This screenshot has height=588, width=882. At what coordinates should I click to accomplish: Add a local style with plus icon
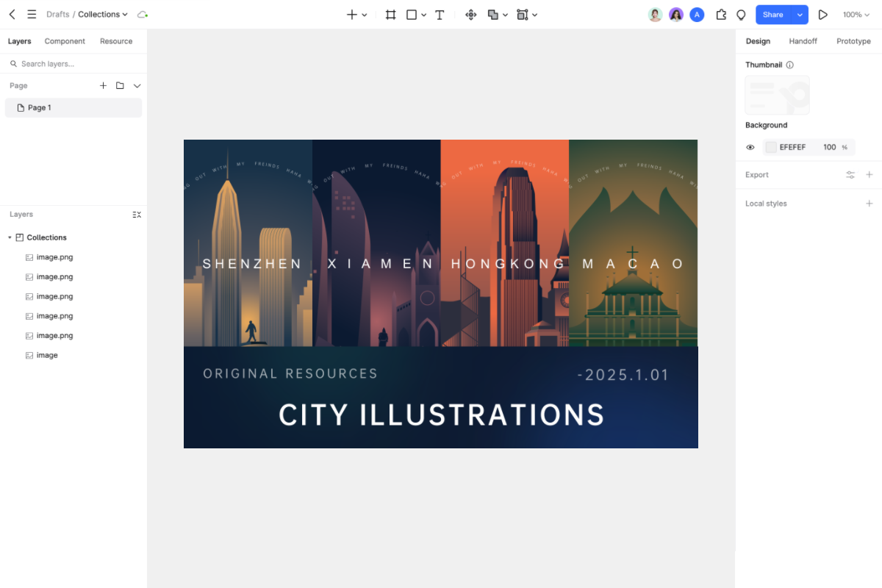pos(870,204)
